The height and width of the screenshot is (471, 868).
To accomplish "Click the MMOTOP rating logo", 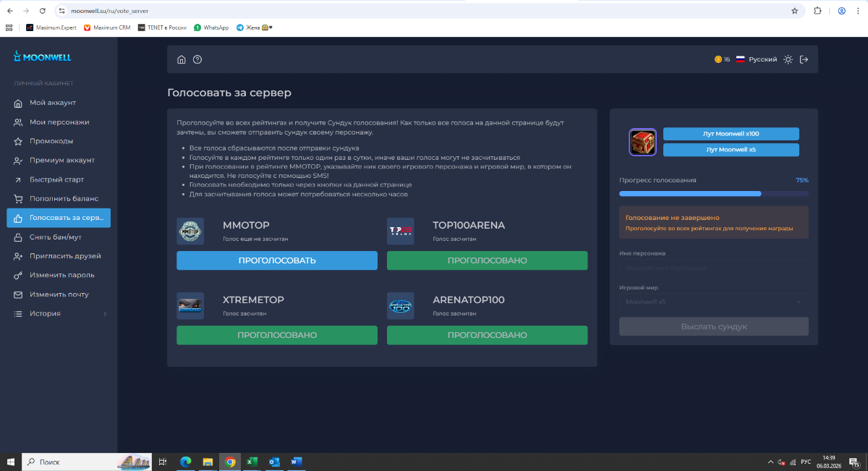I will coord(190,232).
